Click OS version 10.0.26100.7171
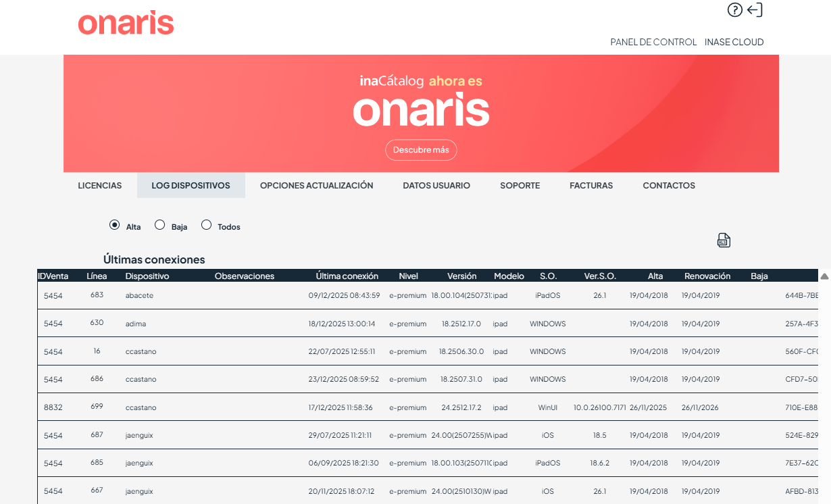 [600, 407]
